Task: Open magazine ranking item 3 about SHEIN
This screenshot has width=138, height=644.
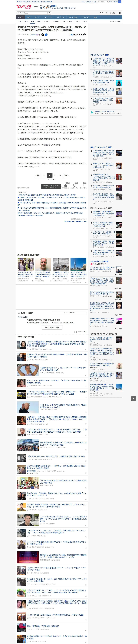Action: point(104,177)
